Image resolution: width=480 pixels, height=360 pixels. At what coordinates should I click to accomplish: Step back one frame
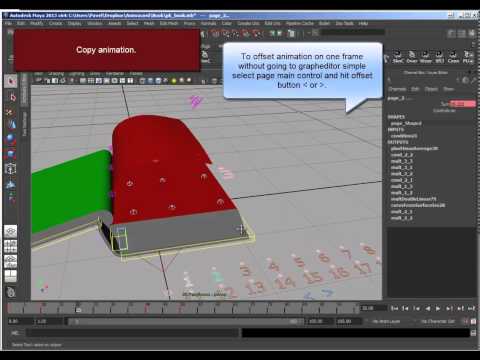tap(416, 308)
